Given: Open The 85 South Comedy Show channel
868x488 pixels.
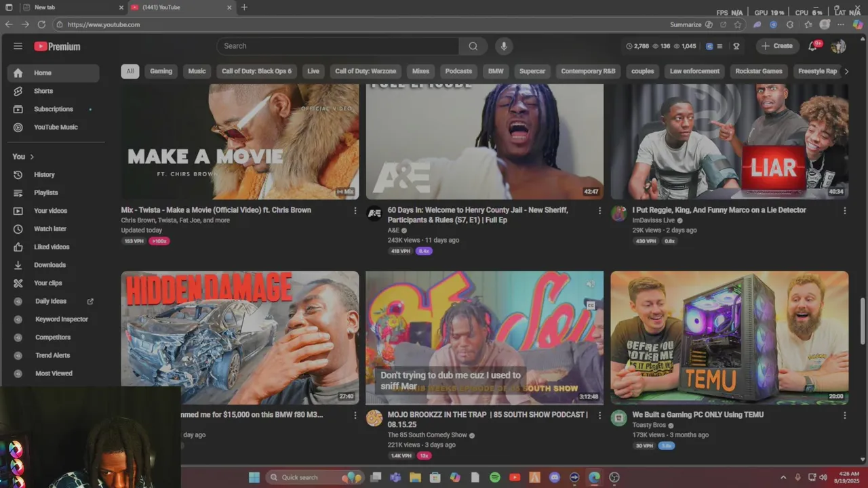Looking at the screenshot, I should tap(427, 435).
